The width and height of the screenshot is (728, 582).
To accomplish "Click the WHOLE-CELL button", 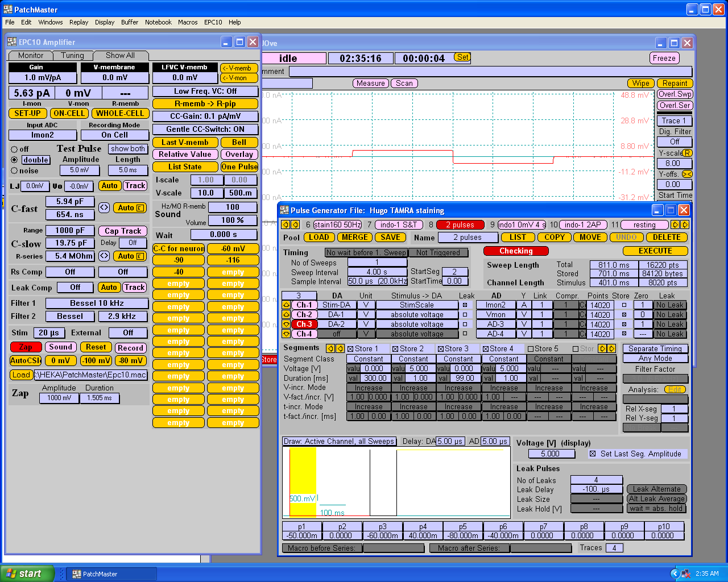I will [120, 113].
